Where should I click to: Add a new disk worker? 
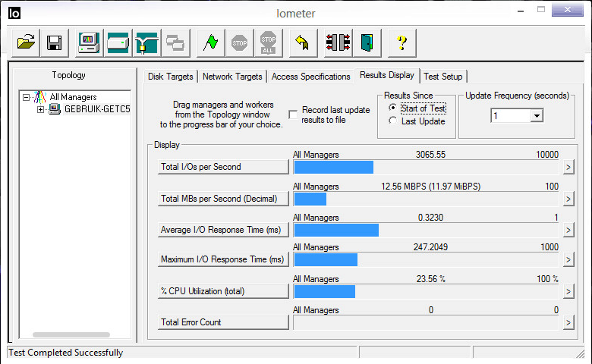point(118,42)
